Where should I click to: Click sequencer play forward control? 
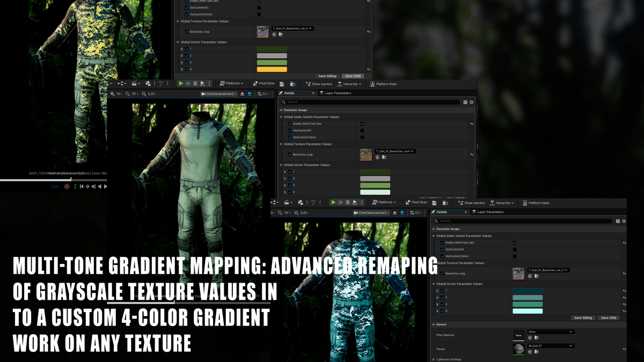pyautogui.click(x=105, y=187)
